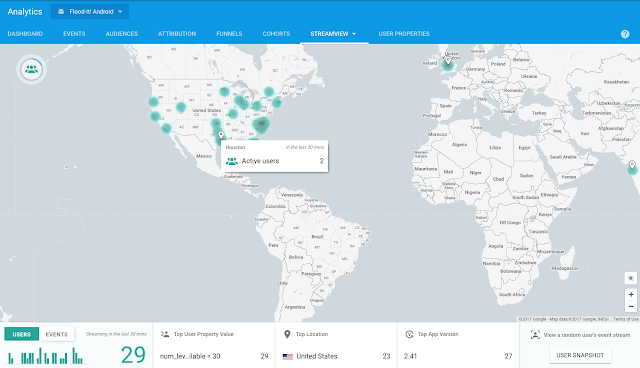Click the map recenter asterisk icon
Screen dimensions: 640x368
coord(631,278)
